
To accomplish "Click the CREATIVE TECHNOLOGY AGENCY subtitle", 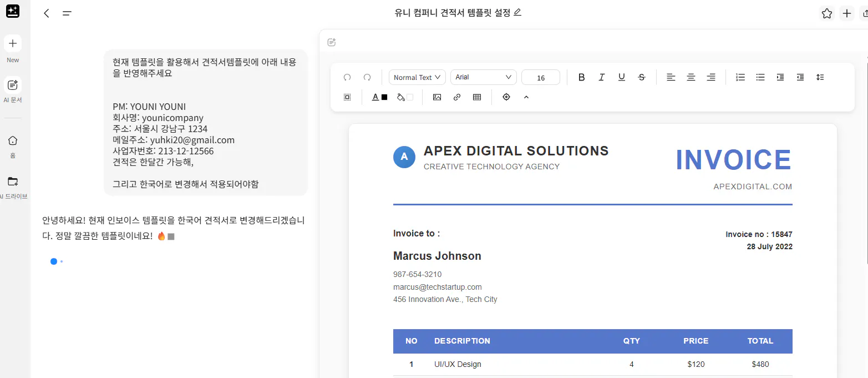I will (491, 167).
